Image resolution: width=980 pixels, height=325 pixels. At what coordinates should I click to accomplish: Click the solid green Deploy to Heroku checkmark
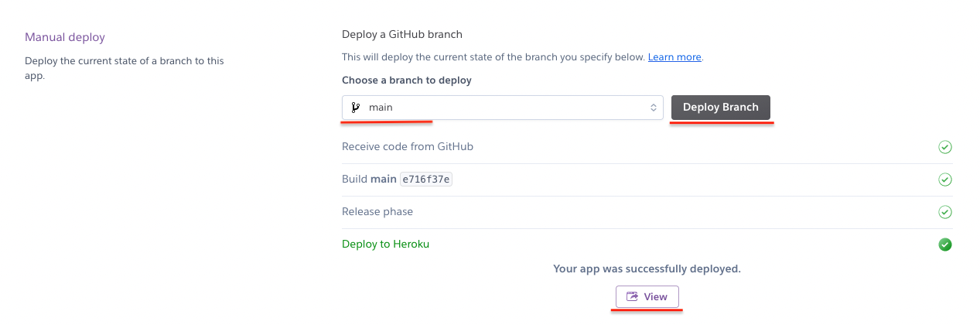[944, 245]
